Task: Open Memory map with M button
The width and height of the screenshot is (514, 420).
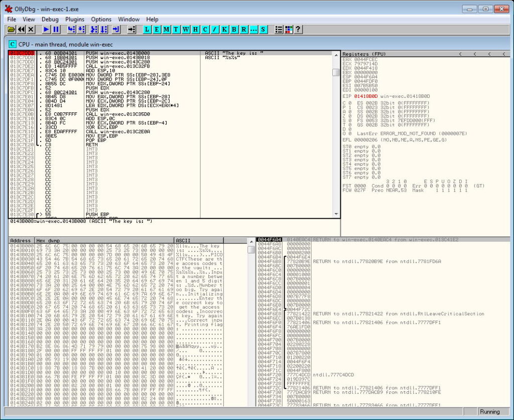Action: coord(166,30)
